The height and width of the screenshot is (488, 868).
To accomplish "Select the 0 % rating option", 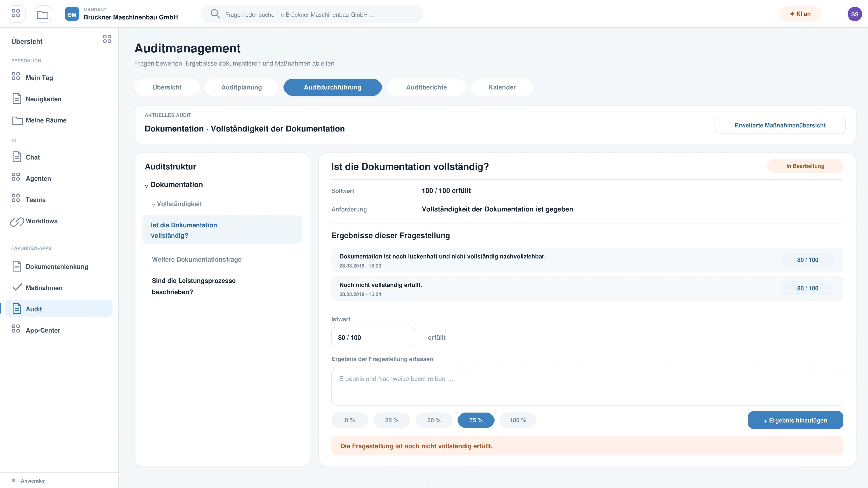I will click(x=350, y=420).
